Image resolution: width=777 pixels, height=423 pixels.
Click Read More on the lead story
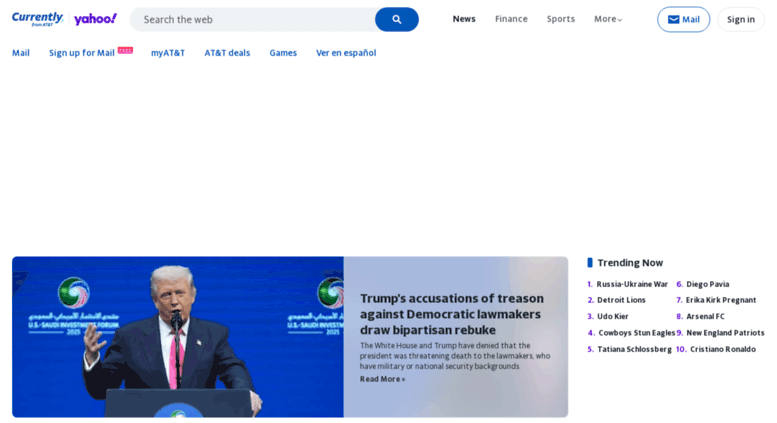pyautogui.click(x=382, y=379)
